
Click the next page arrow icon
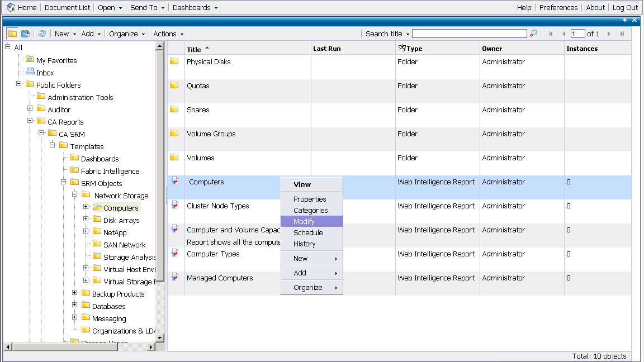click(x=609, y=34)
